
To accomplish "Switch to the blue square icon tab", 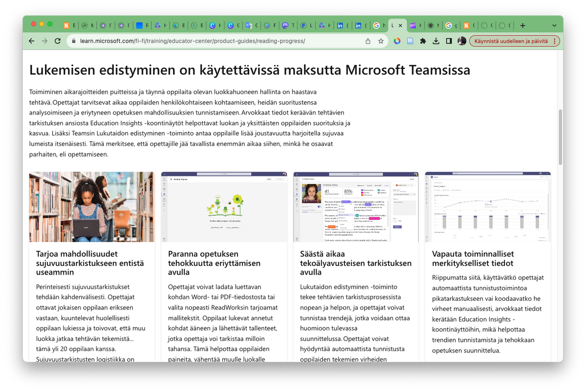I will [142, 25].
